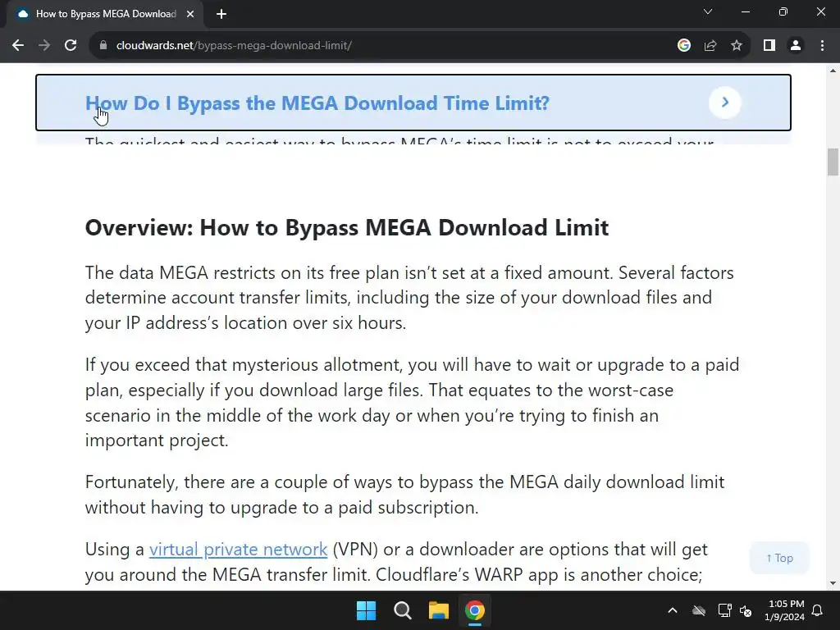View site security lock information

(x=103, y=46)
